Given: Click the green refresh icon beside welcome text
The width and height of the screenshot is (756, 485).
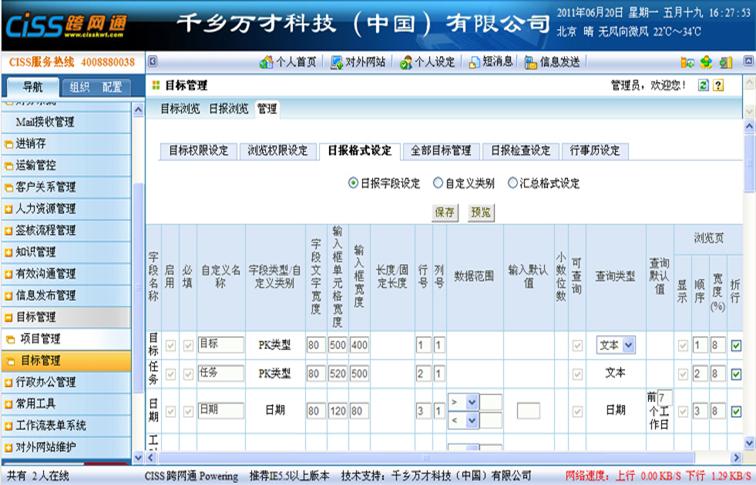Looking at the screenshot, I should click(703, 86).
